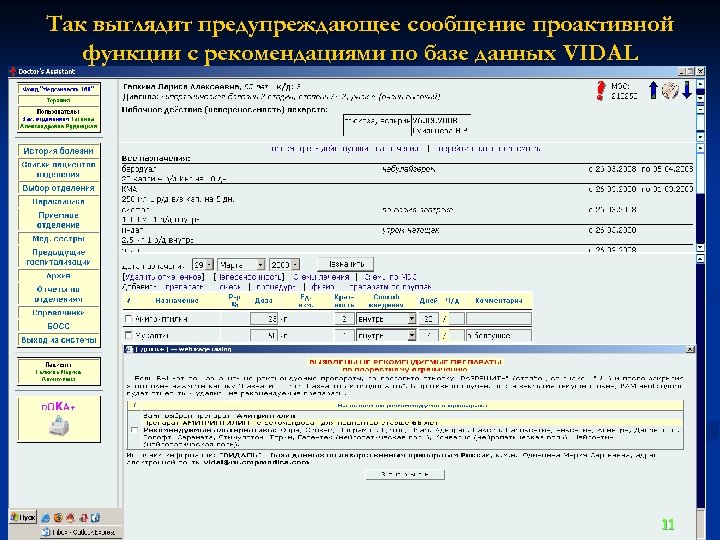720x540 pixels.
Task: Open Выбор отделения in the sidebar
Action: tap(58, 188)
